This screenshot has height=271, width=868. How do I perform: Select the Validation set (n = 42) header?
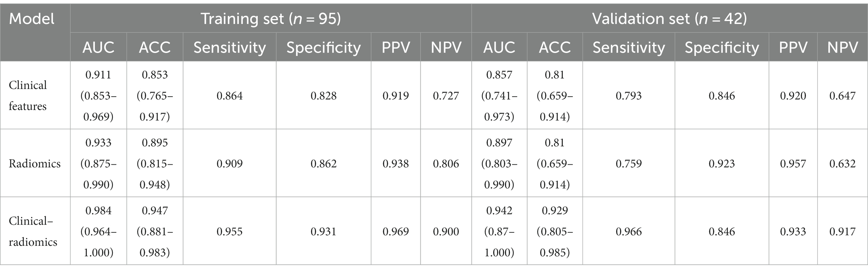pyautogui.click(x=669, y=19)
